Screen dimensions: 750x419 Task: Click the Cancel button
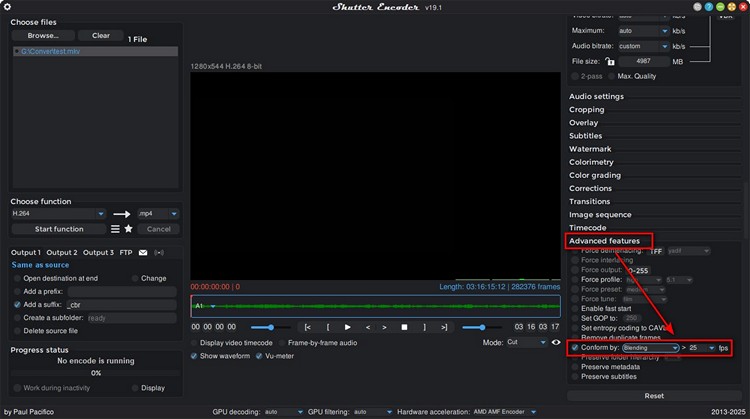point(159,229)
